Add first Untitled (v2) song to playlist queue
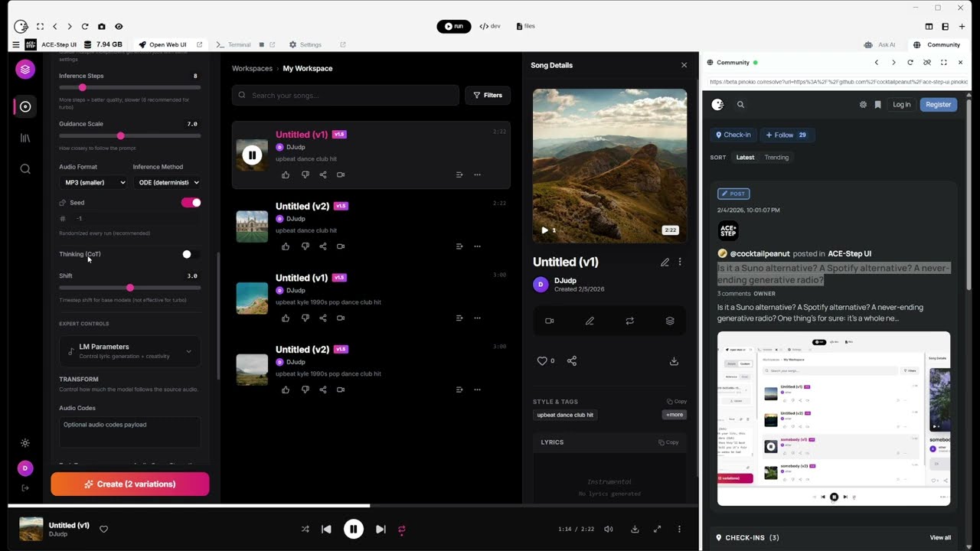 click(459, 246)
